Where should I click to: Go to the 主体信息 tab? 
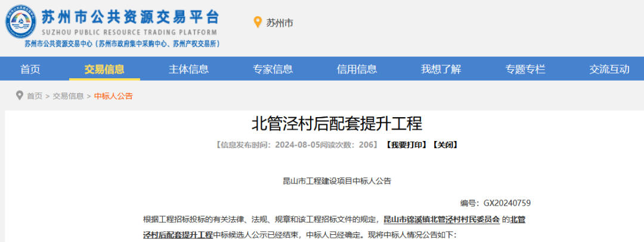tap(188, 69)
